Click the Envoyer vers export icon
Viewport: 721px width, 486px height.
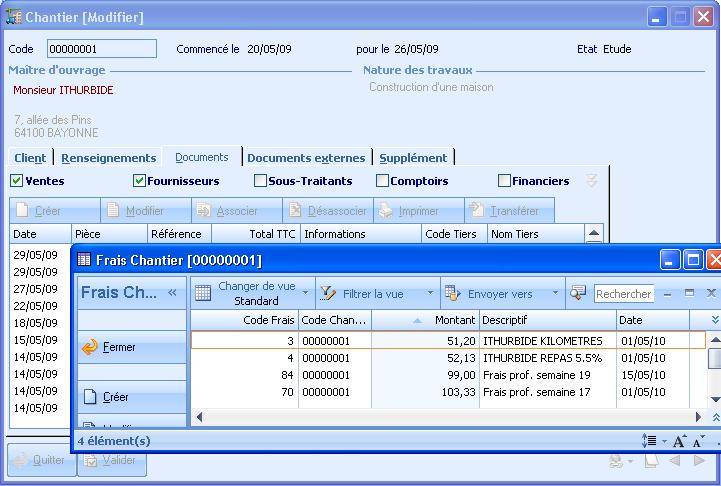pyautogui.click(x=452, y=293)
